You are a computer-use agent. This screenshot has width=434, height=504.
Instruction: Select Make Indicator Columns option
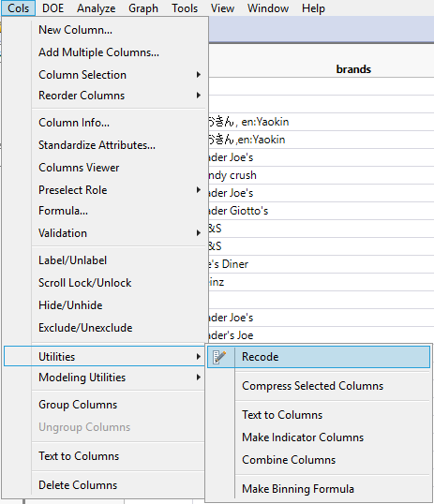click(303, 437)
